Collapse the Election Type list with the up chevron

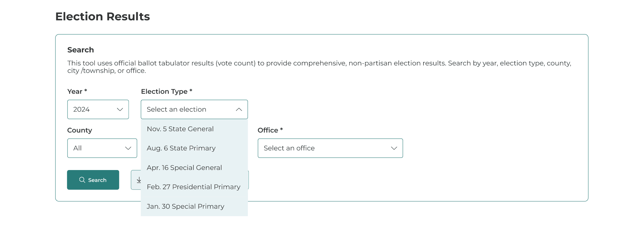pyautogui.click(x=239, y=109)
